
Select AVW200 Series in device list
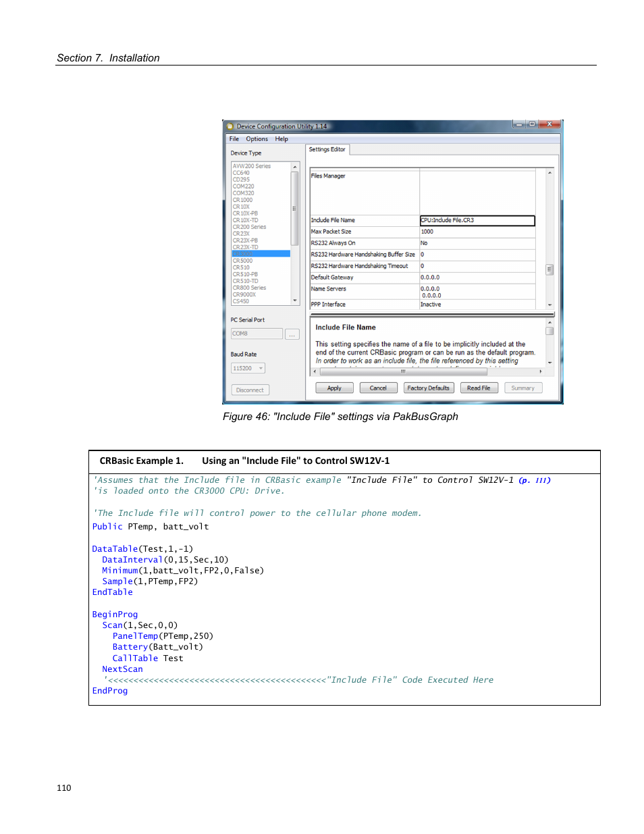point(252,166)
